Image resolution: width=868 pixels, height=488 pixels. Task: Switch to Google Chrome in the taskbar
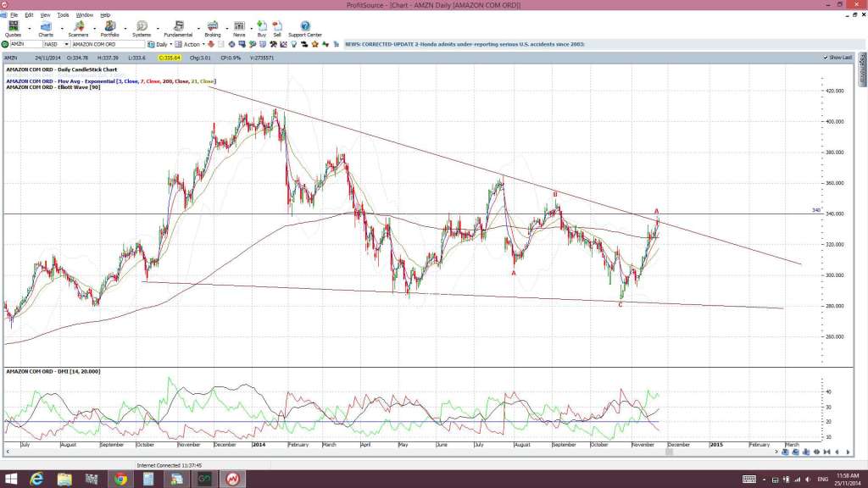click(120, 480)
